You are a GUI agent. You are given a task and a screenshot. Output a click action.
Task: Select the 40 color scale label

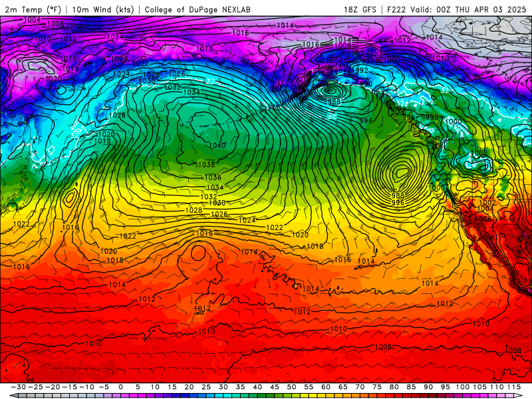[257, 387]
